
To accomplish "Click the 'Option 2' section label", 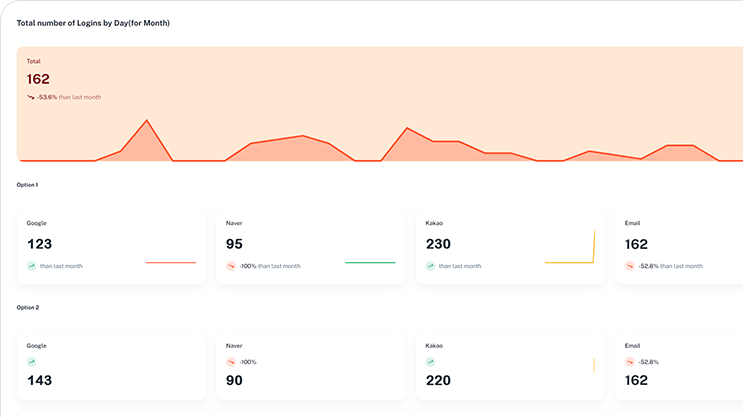I will 27,308.
